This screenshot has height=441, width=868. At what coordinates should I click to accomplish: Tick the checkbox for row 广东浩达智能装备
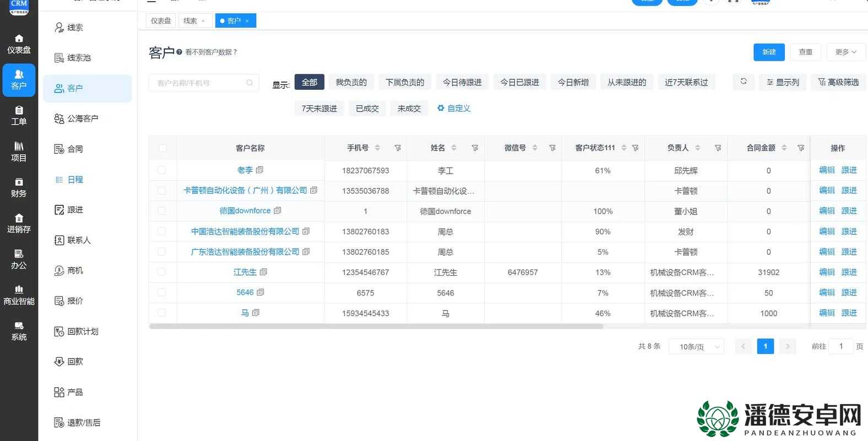(x=161, y=251)
